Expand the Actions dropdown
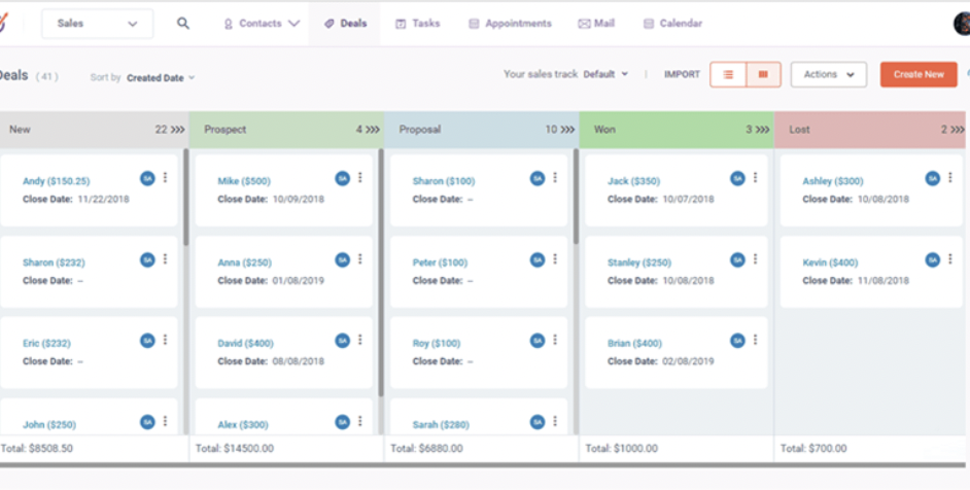The width and height of the screenshot is (970, 490). (x=828, y=75)
